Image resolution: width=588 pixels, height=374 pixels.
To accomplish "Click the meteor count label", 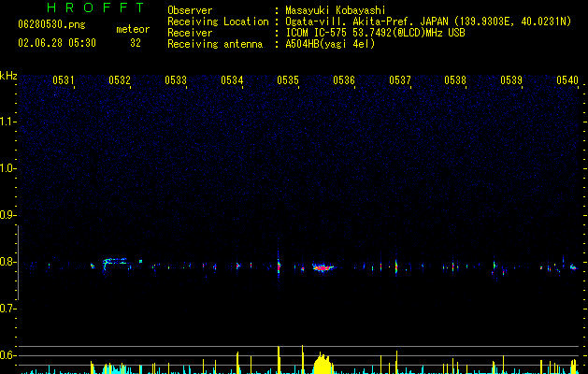I will pos(133,29).
